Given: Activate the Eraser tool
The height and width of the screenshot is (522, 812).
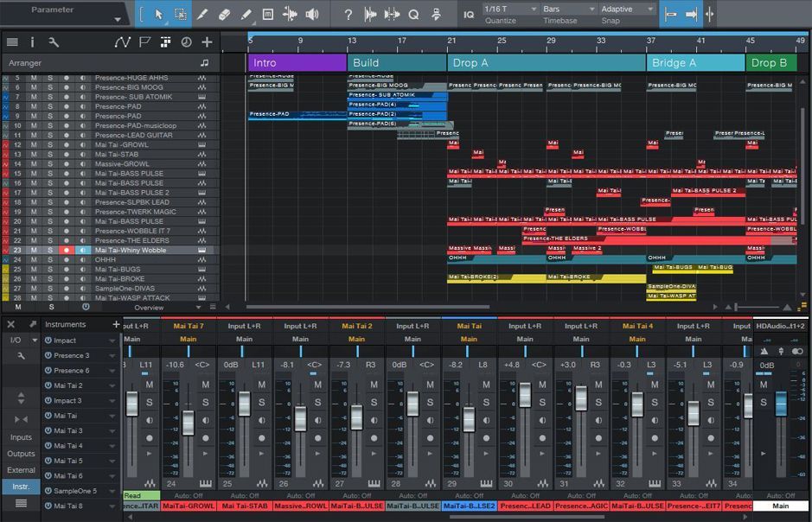Looking at the screenshot, I should (x=224, y=13).
